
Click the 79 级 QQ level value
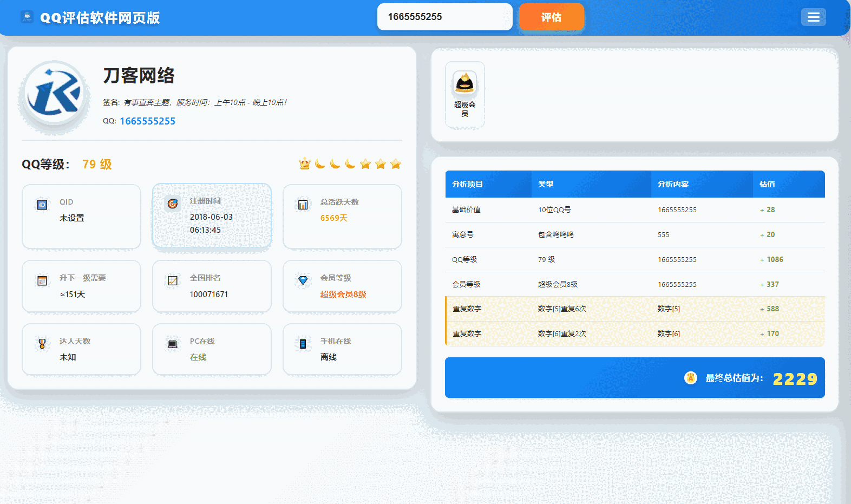click(97, 164)
